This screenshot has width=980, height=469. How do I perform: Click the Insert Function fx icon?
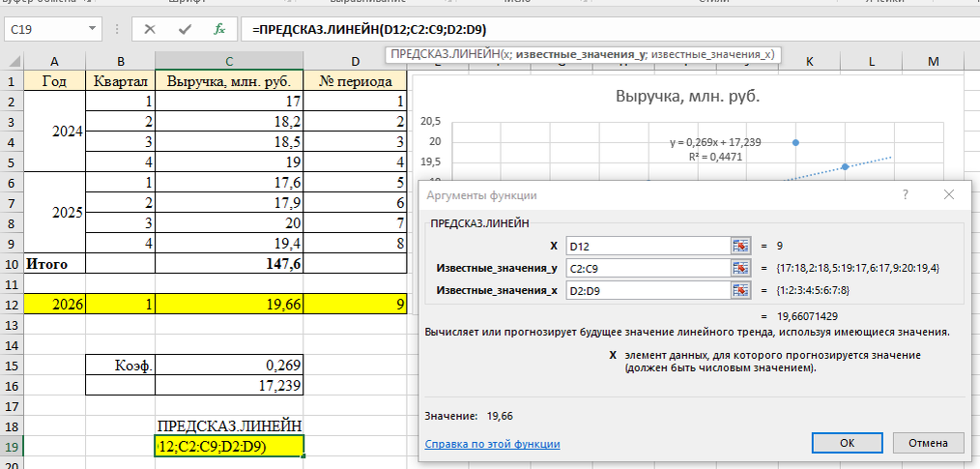pos(219,29)
